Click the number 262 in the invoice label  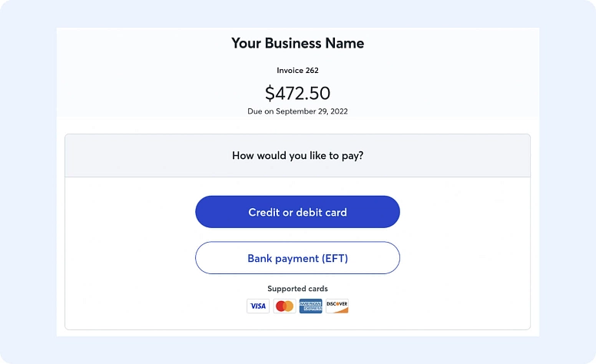point(312,71)
